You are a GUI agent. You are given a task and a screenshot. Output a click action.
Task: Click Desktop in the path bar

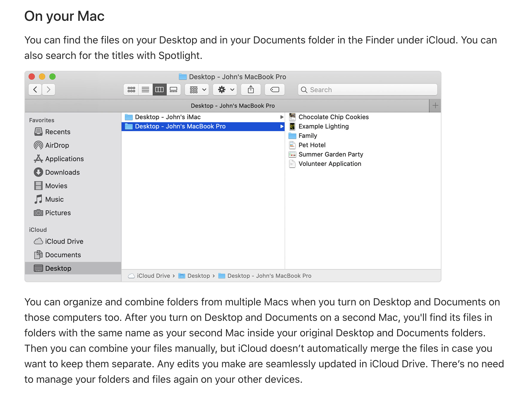pyautogui.click(x=194, y=276)
